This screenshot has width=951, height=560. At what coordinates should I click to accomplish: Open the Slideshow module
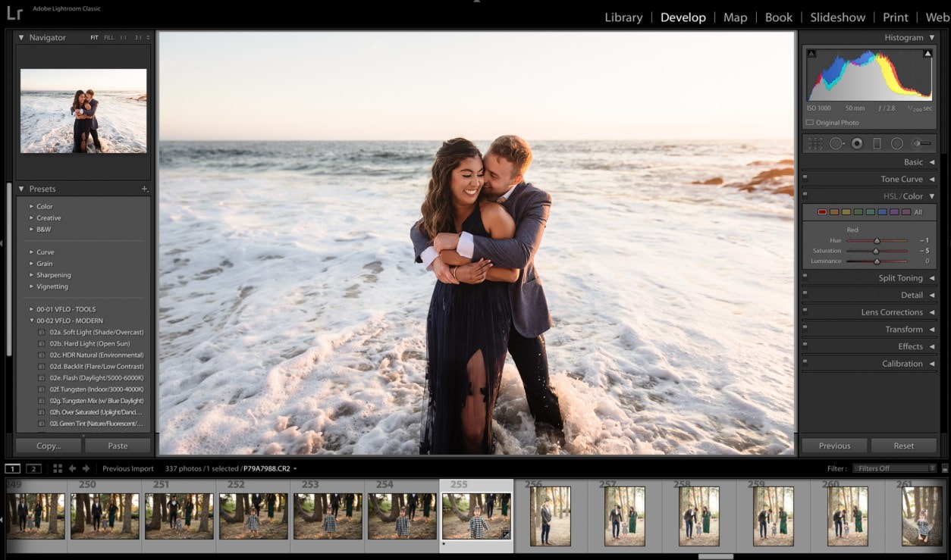pos(837,17)
